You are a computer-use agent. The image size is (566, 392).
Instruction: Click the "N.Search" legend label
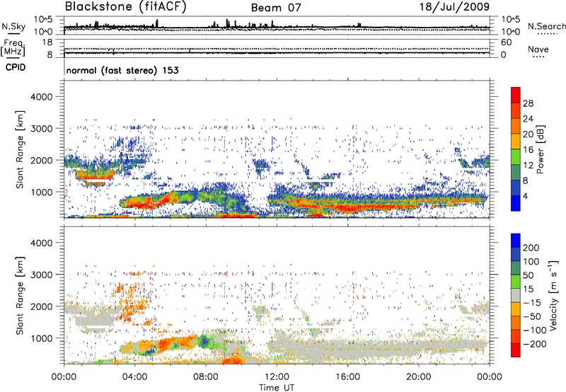pos(546,26)
